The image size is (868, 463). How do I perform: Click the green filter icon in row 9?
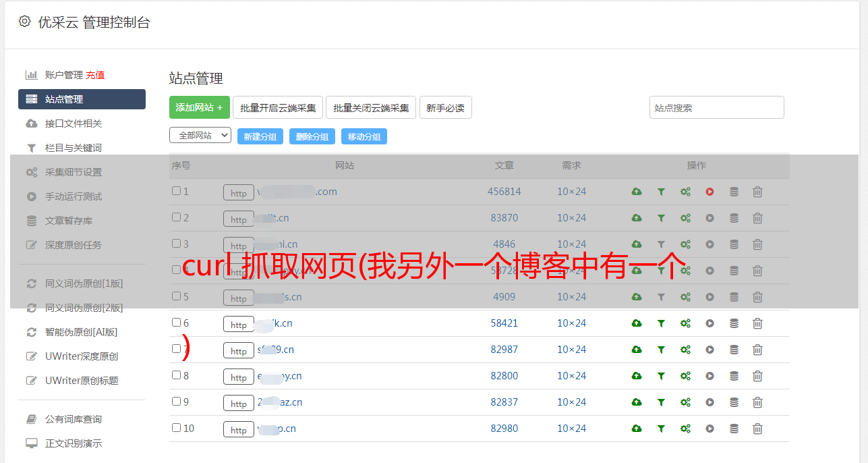coord(661,402)
